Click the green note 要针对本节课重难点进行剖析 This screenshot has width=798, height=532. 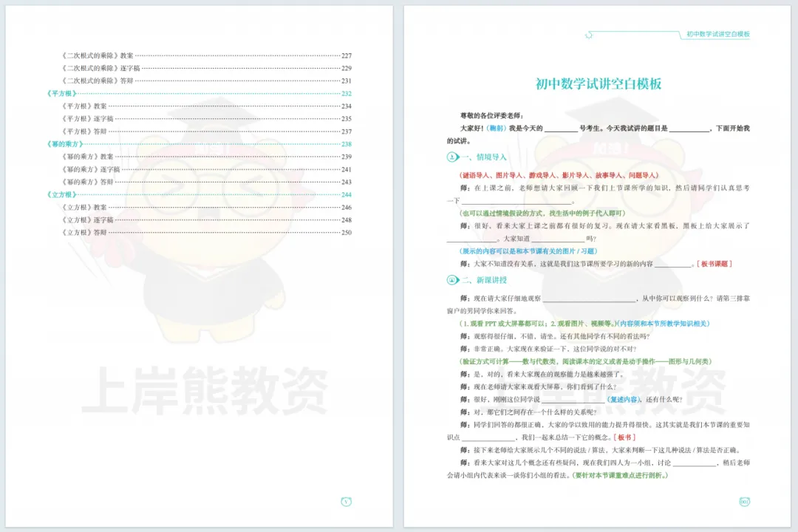click(x=621, y=476)
